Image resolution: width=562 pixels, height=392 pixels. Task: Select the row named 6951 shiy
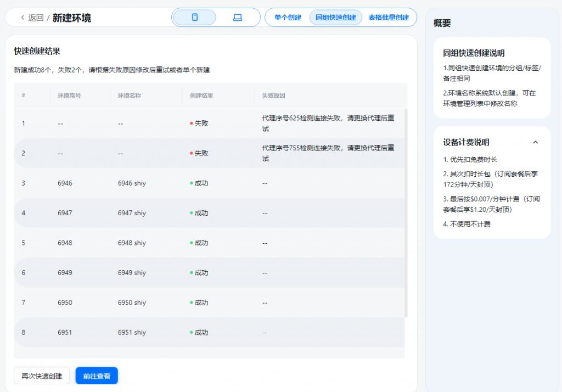click(x=209, y=333)
